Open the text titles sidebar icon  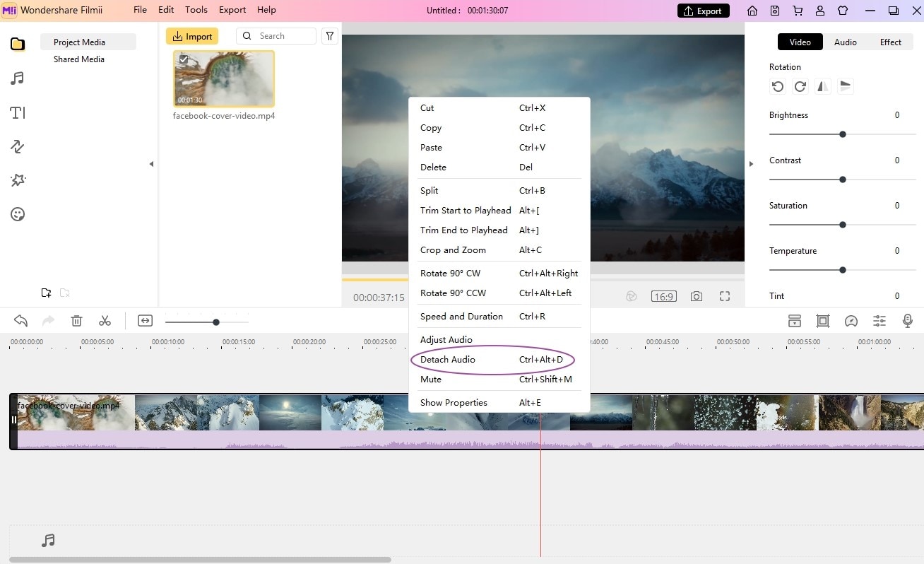(18, 112)
